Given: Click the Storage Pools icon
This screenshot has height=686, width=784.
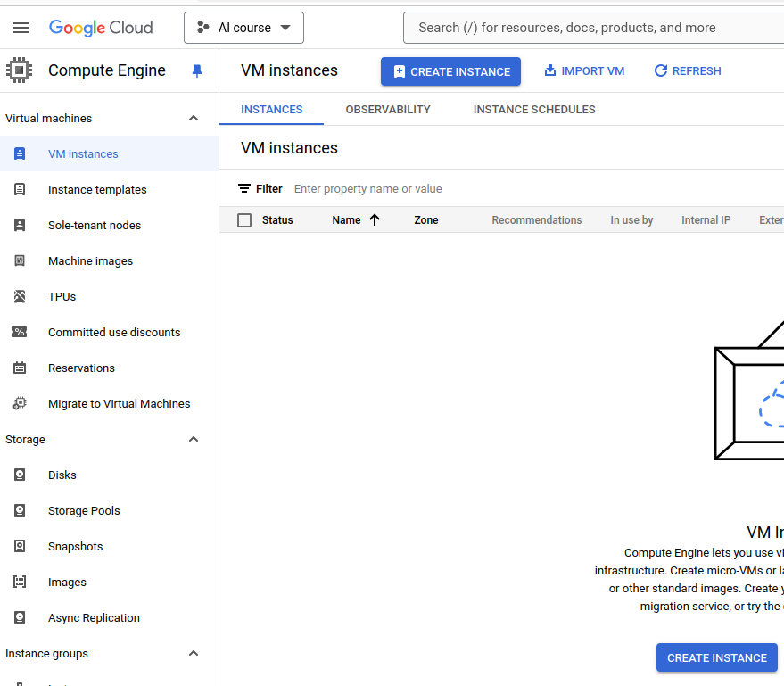Looking at the screenshot, I should click(x=20, y=510).
